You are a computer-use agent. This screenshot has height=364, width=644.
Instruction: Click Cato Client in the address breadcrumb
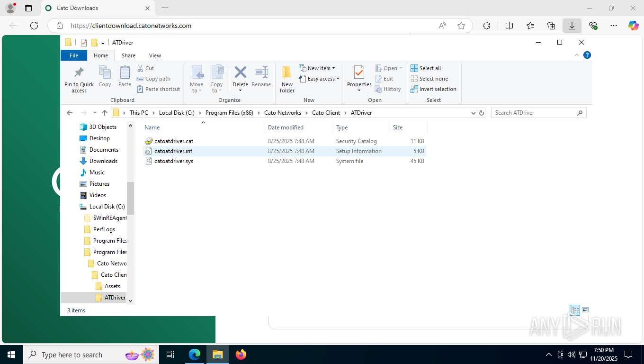click(326, 113)
